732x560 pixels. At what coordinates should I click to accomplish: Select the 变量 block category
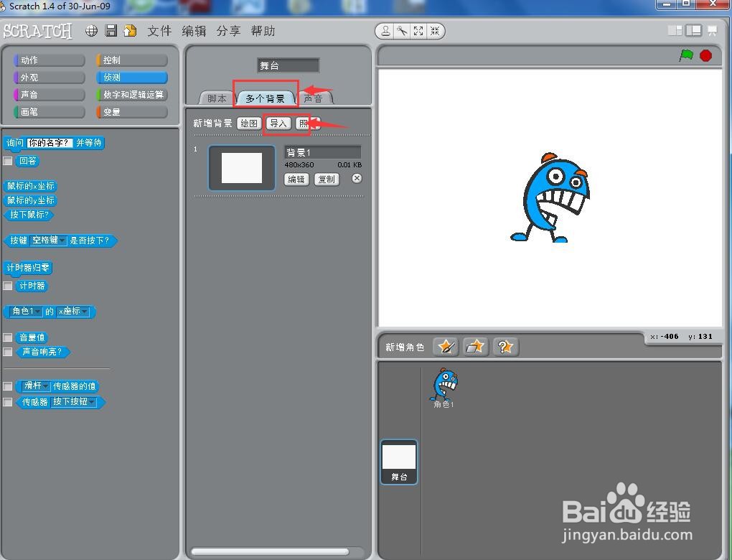coord(131,111)
